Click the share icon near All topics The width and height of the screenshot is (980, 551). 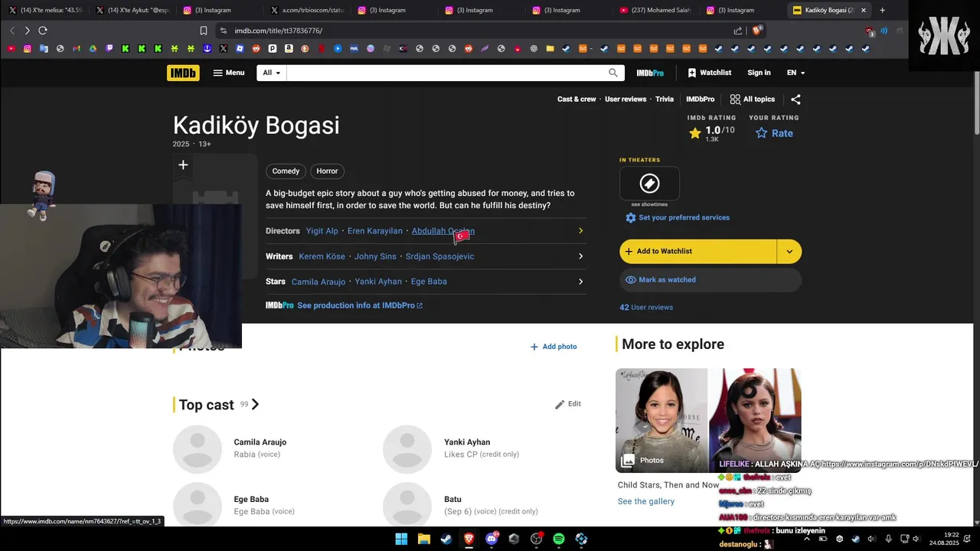[x=795, y=99]
